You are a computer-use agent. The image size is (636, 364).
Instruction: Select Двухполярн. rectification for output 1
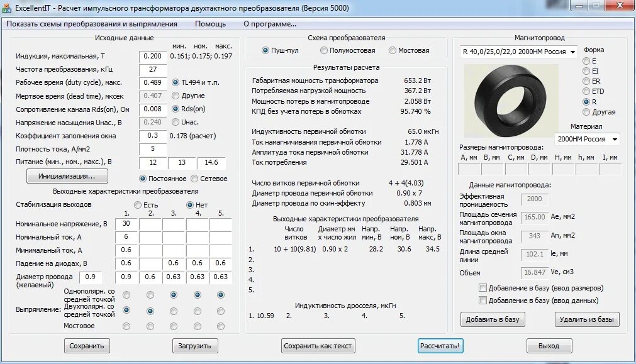126,310
